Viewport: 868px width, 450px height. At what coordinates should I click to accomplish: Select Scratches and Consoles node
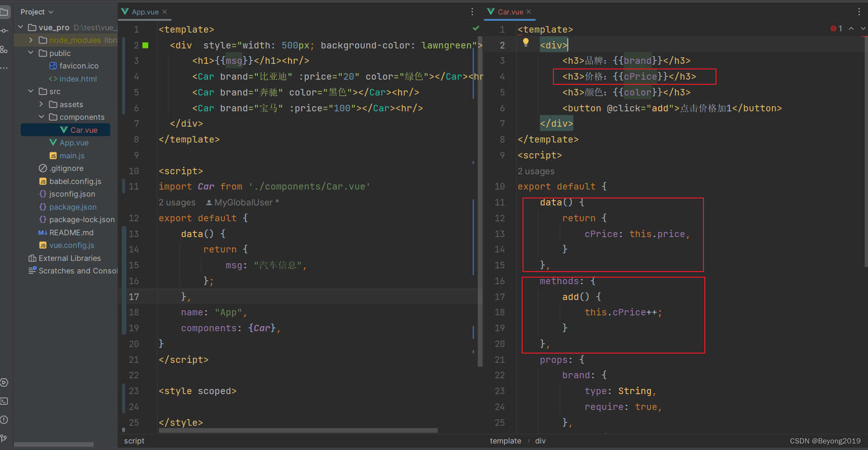(x=73, y=271)
